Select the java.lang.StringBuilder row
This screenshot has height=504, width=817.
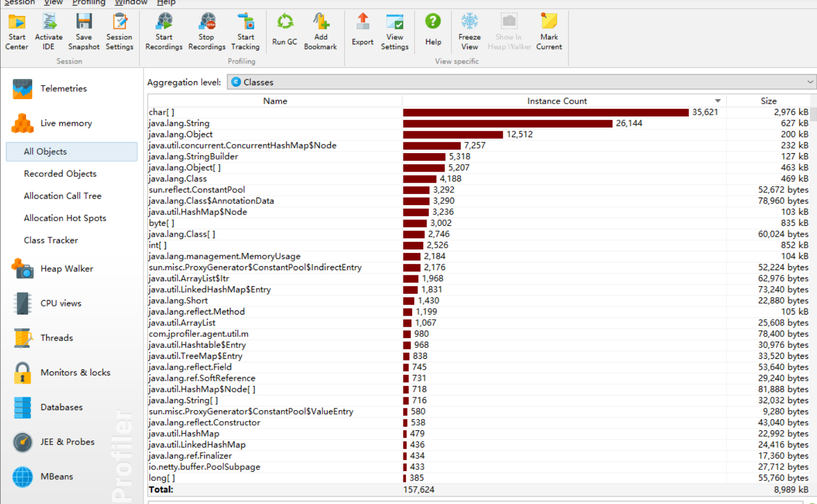[479, 157]
